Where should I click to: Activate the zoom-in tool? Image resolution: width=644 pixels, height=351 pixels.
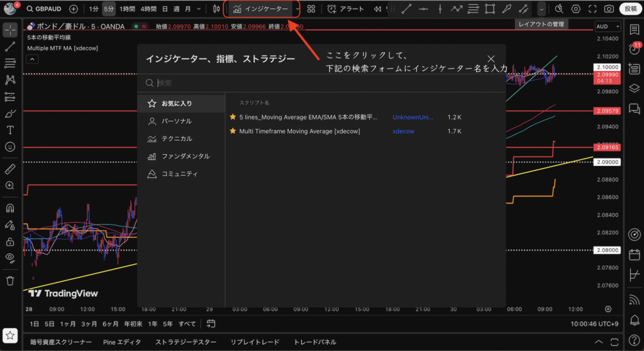[10, 186]
